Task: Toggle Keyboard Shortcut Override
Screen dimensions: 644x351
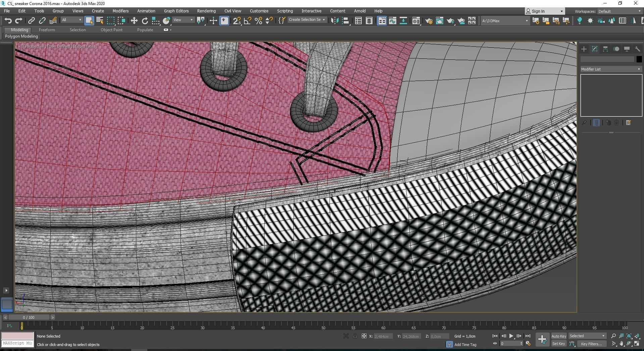Action: [x=224, y=21]
